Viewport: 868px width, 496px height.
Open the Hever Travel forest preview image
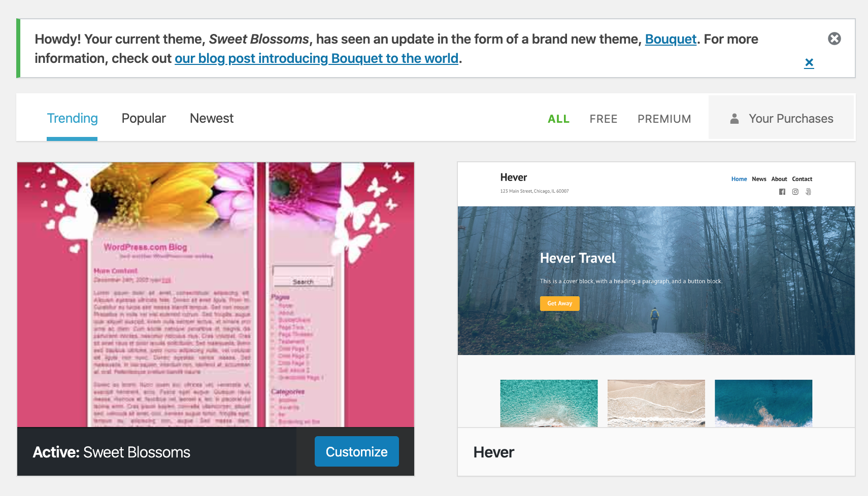tap(656, 280)
